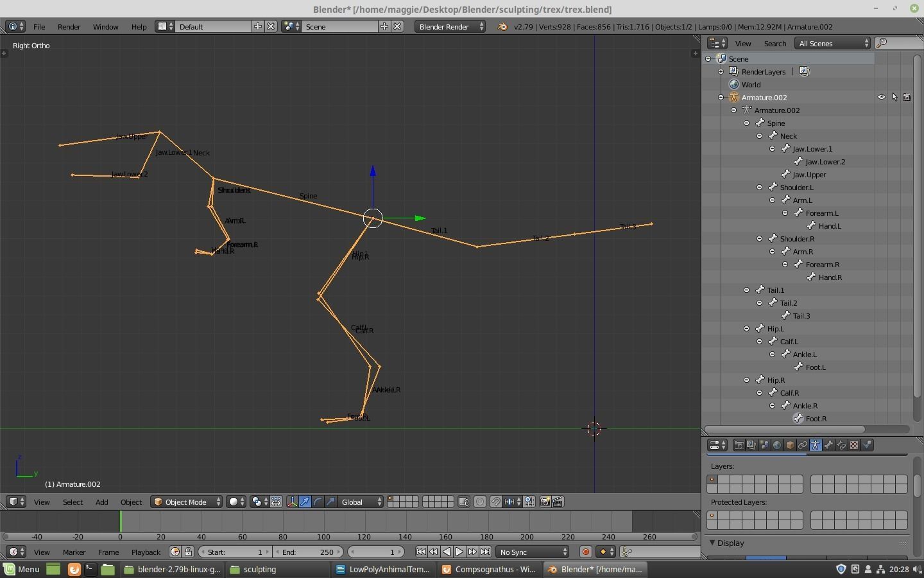The image size is (924, 578).
Task: Open the 3D view Select menu
Action: point(73,502)
